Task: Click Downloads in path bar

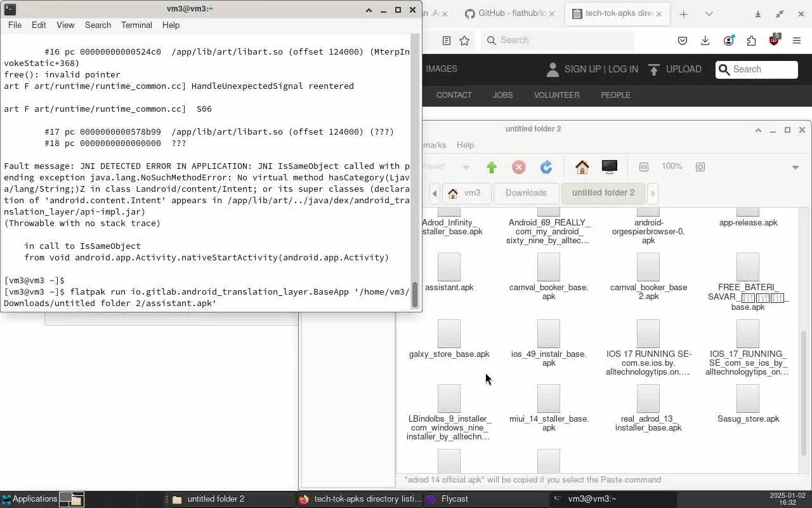Action: coord(526,193)
